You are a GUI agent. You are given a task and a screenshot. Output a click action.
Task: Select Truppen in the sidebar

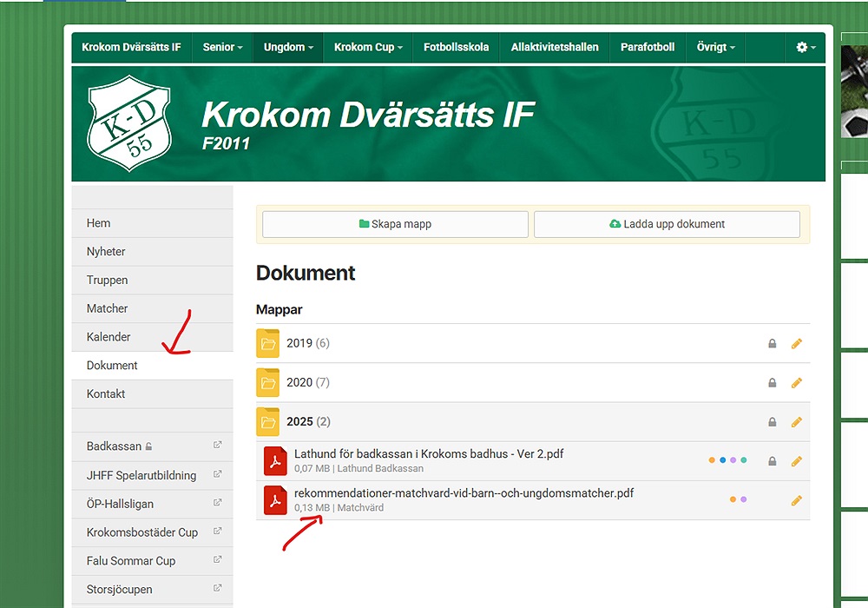tap(152, 281)
